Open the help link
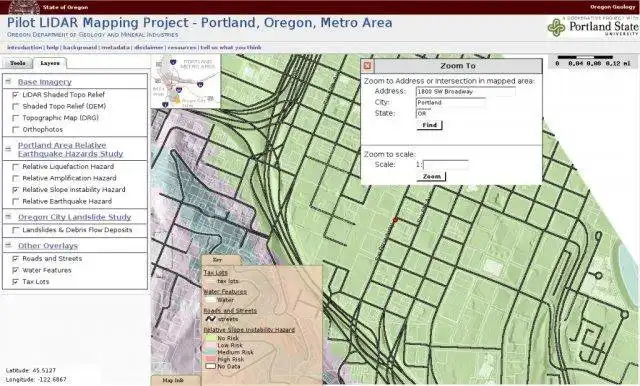Screen dimensions: 640x386 (52, 48)
